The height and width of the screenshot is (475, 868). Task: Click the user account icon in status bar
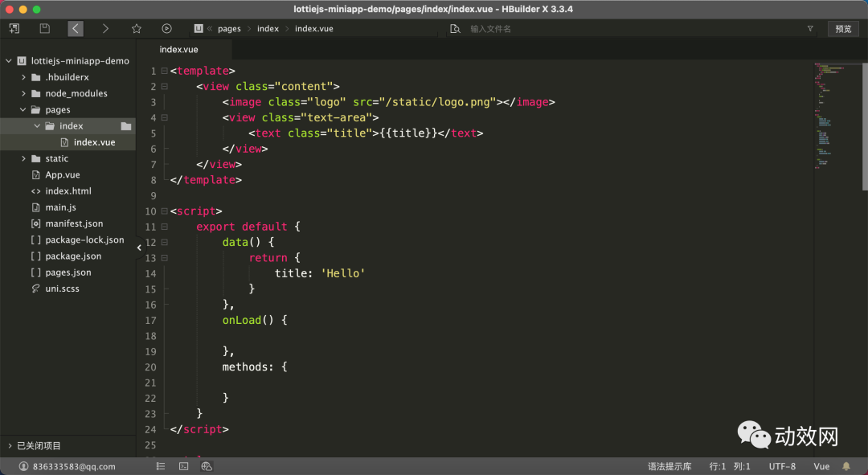click(23, 466)
